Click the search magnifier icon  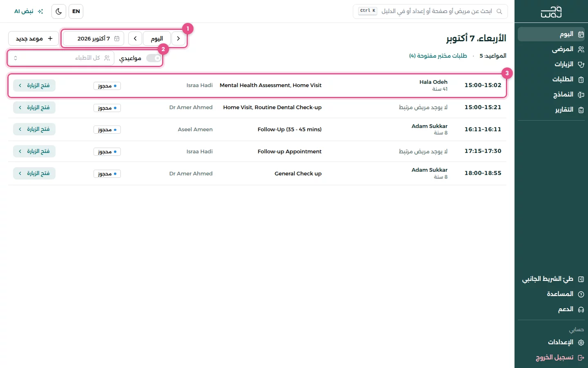(499, 11)
